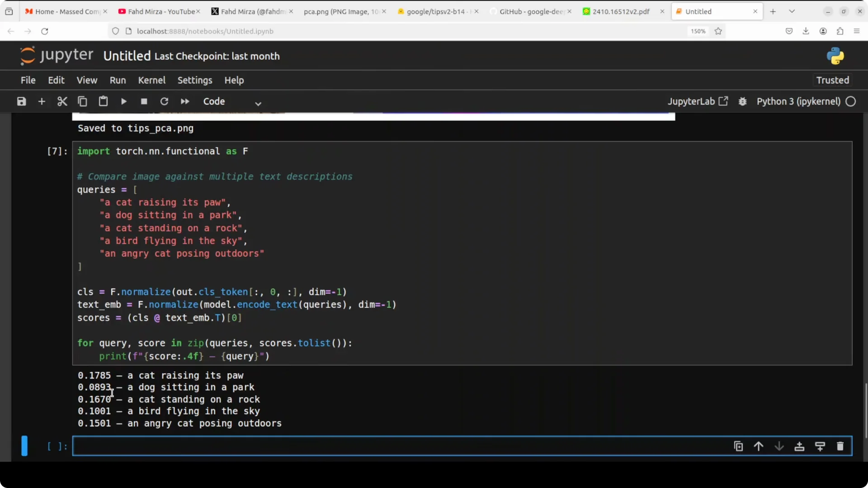Interrupt the kernel with stop icon
This screenshot has height=488, width=868.
[x=144, y=101]
